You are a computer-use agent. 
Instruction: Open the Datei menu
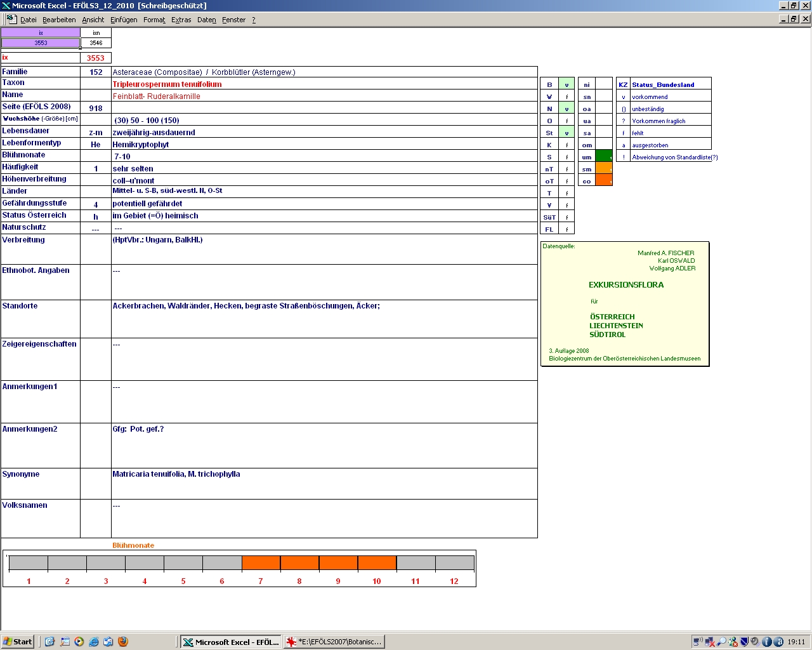pyautogui.click(x=29, y=20)
